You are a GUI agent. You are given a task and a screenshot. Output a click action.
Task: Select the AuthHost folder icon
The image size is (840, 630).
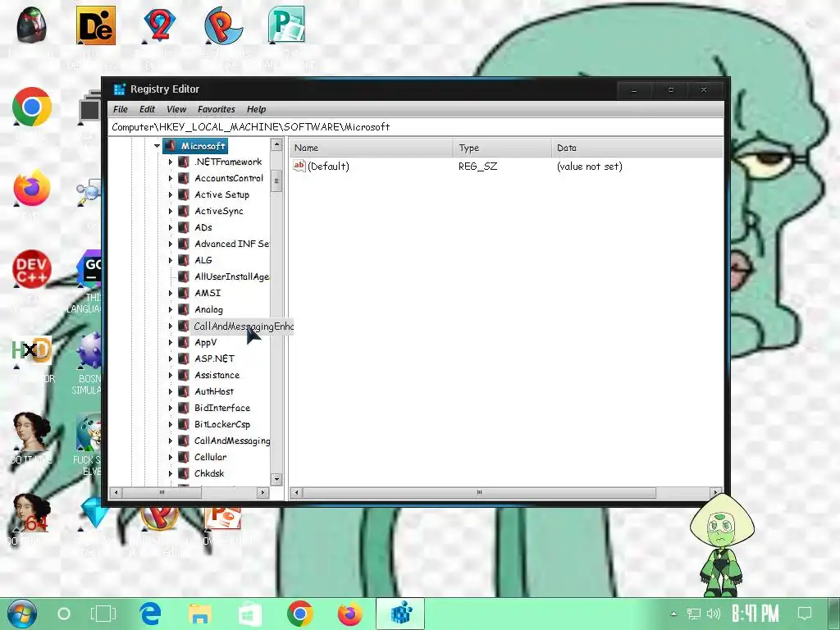point(184,391)
